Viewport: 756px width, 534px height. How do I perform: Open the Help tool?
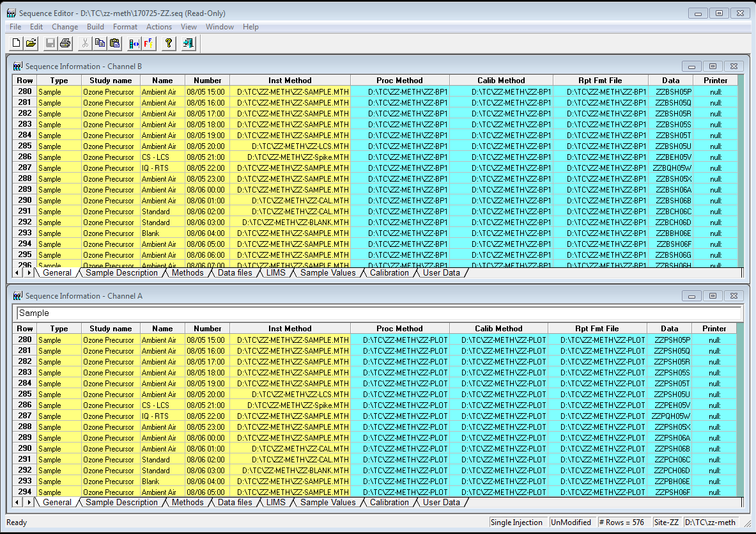click(x=167, y=43)
